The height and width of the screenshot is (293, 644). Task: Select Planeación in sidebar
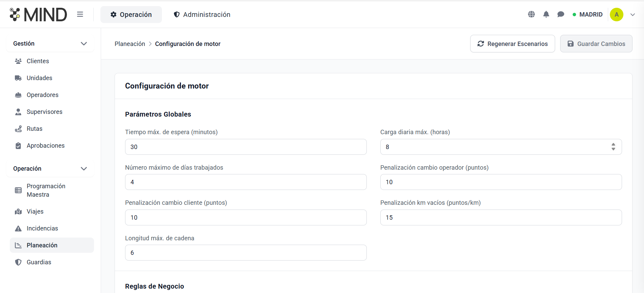click(x=52, y=245)
